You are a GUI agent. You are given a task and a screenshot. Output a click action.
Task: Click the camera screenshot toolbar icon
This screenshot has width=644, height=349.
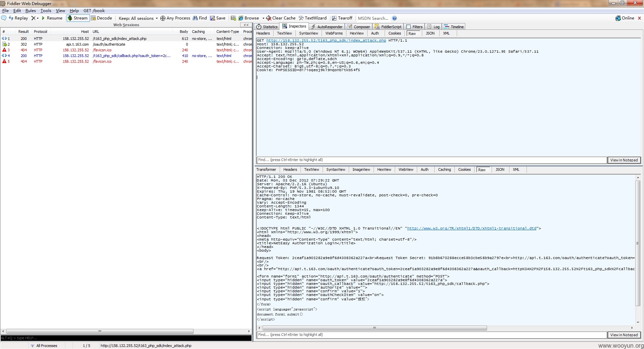(233, 18)
